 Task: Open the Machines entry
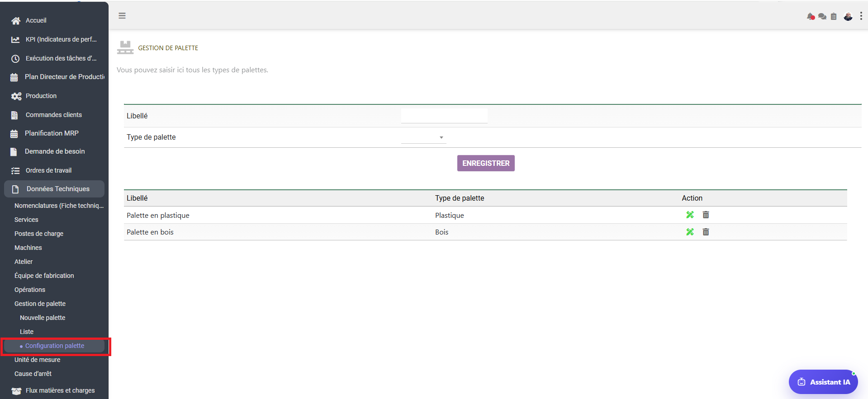28,248
